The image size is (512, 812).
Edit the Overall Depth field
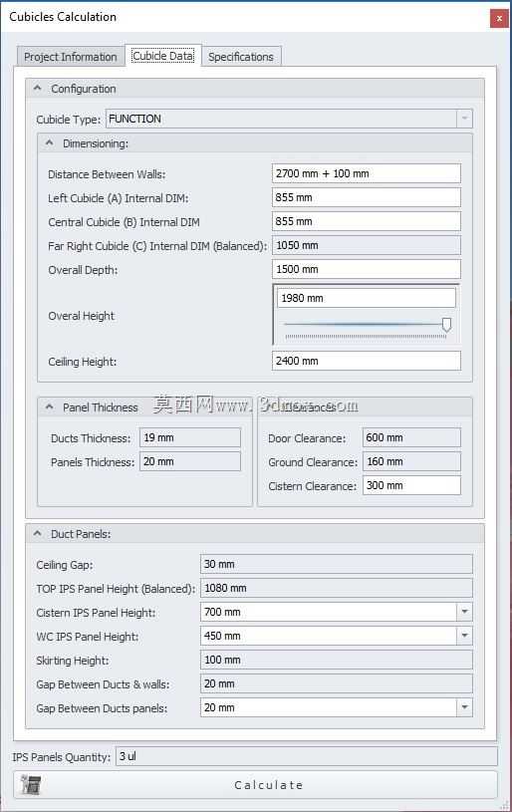[366, 269]
